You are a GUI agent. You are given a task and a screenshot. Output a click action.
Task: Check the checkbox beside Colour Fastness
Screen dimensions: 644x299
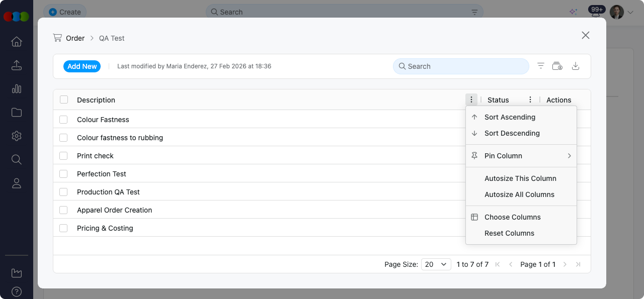[x=64, y=119]
